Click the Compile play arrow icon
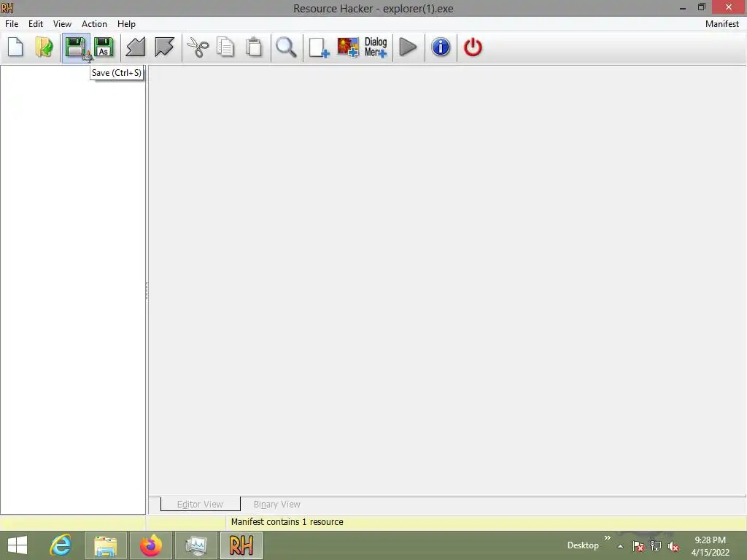747x560 pixels. point(408,47)
